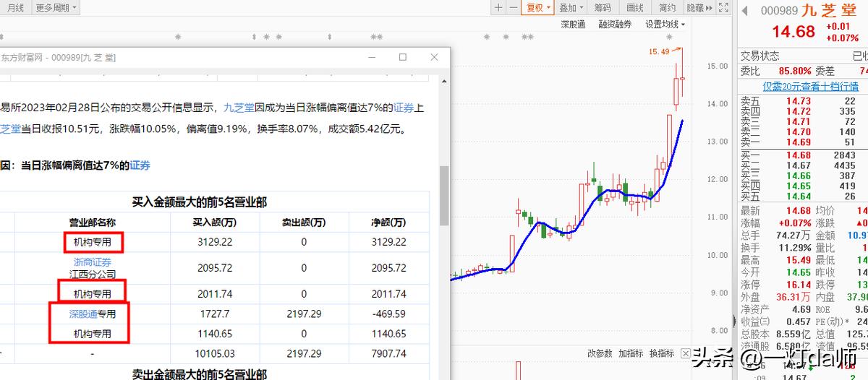
Task: Click the -469.59 net amount cell
Action: (x=388, y=314)
